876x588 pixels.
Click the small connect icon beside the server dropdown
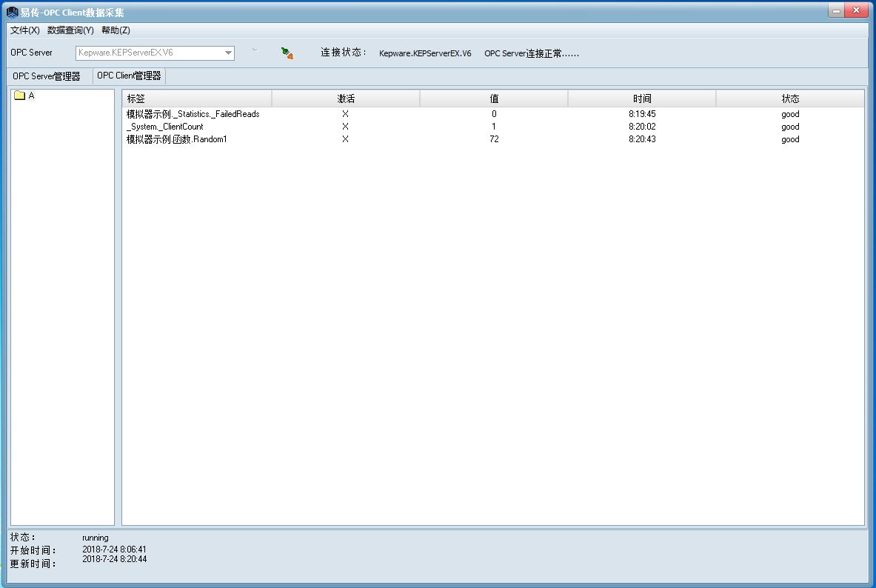coord(255,51)
